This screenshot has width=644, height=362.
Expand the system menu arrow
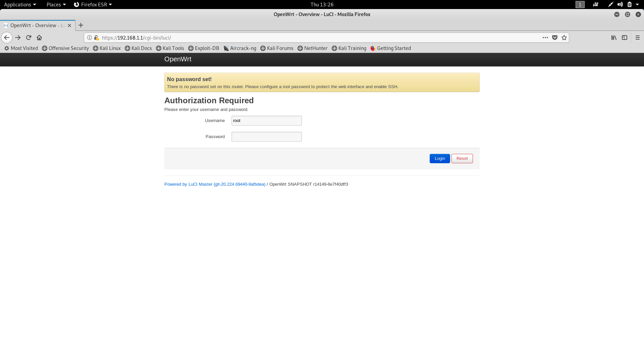click(637, 4)
